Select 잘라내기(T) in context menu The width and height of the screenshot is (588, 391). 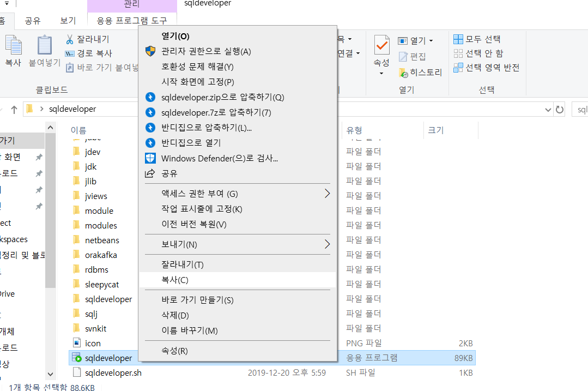click(x=238, y=264)
